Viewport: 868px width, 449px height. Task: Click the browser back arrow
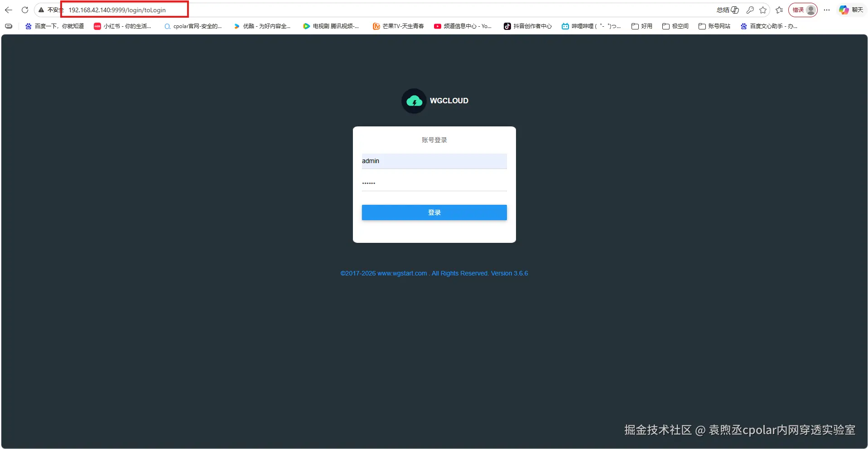click(x=9, y=10)
